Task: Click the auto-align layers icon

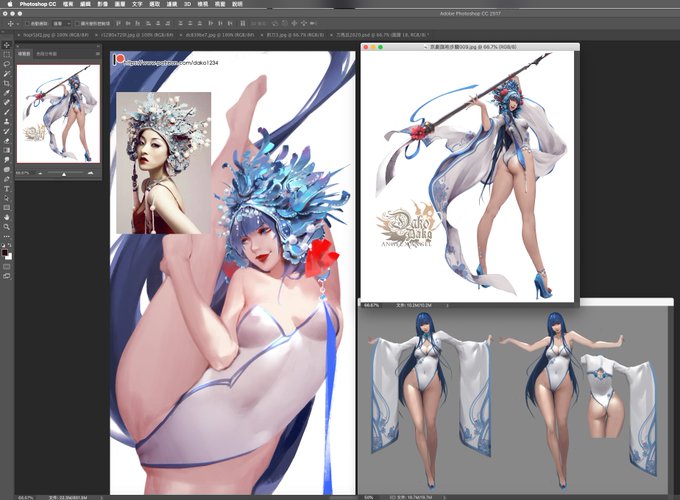Action: (x=243, y=23)
